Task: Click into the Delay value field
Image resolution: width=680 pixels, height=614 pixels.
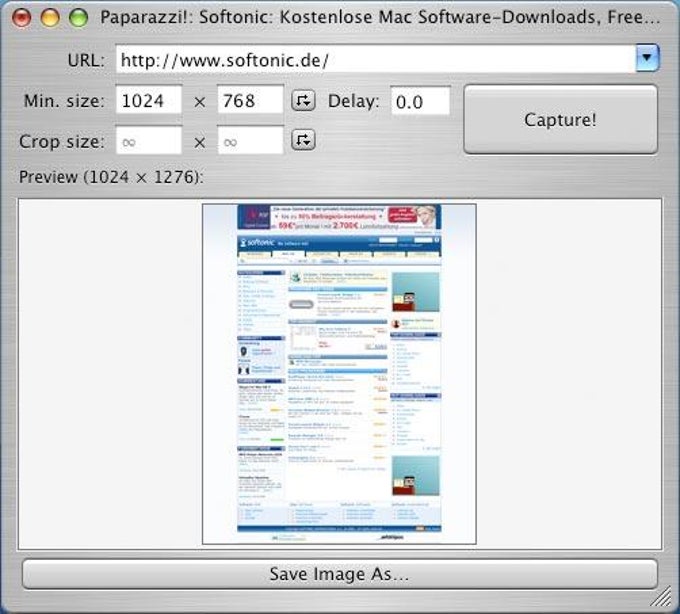Action: pos(420,101)
